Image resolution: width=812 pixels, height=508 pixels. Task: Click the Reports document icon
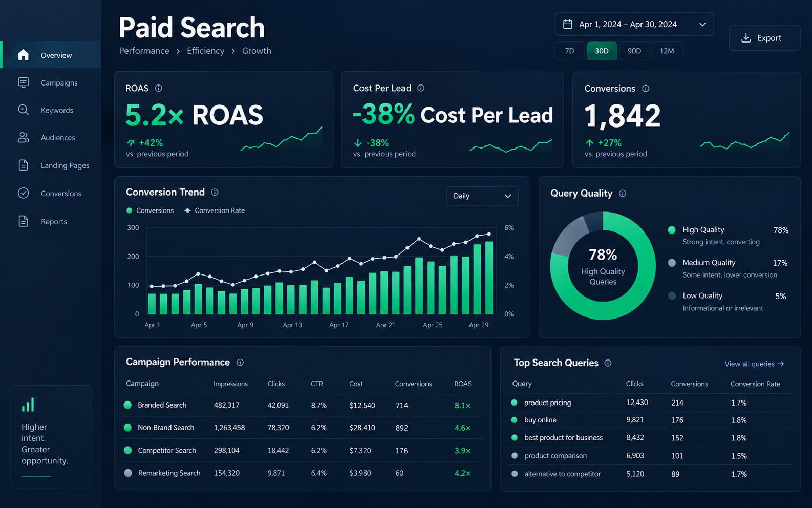(23, 221)
